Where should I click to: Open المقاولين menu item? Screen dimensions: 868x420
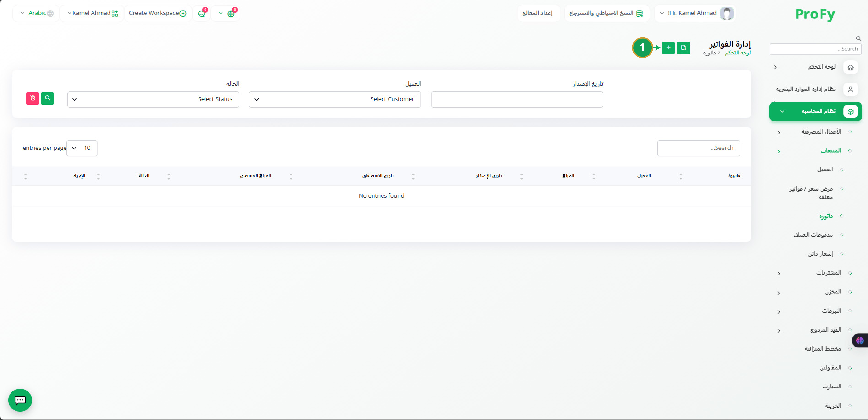click(831, 368)
